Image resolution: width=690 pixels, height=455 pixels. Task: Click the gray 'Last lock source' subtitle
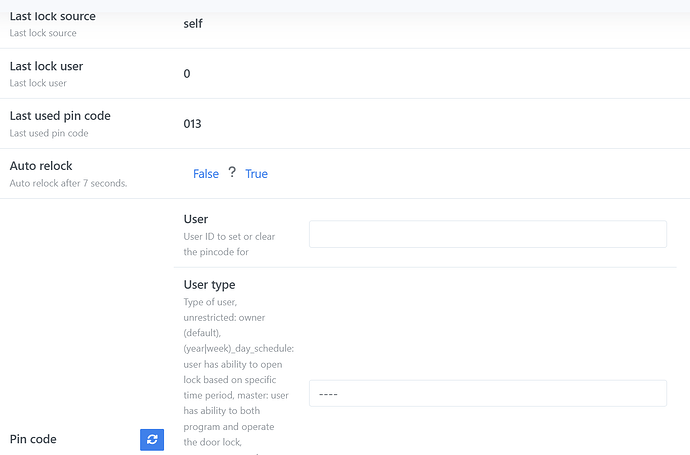click(43, 33)
